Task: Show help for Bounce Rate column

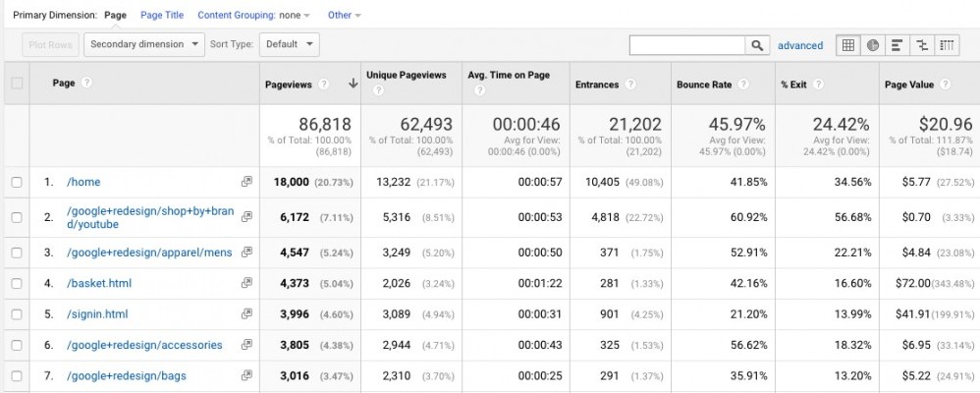Action: click(743, 84)
